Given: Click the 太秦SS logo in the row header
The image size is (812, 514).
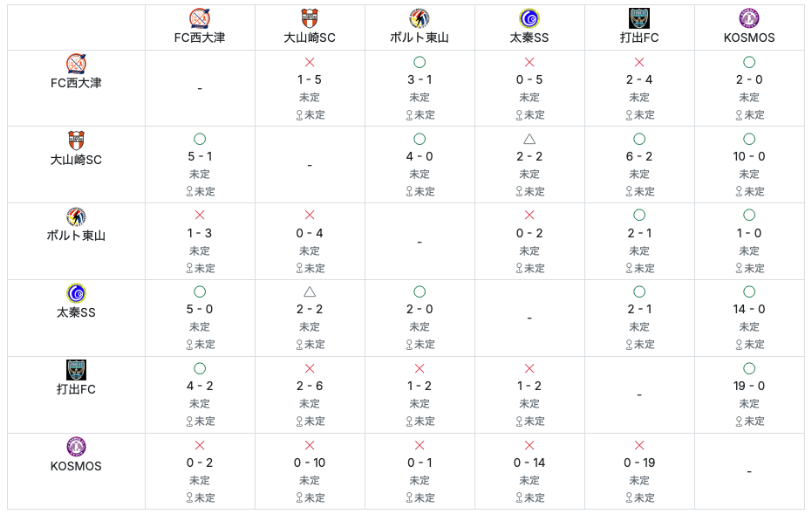Looking at the screenshot, I should pos(76,293).
